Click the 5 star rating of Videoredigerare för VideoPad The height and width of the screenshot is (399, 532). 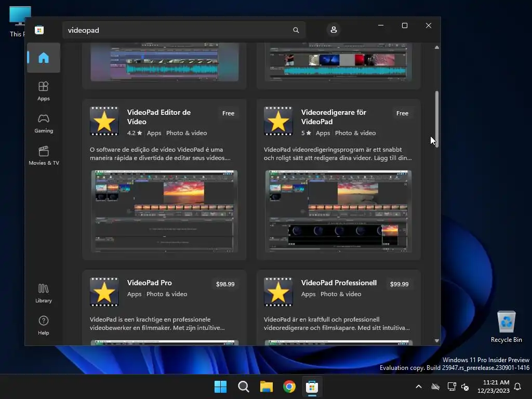[x=306, y=133]
